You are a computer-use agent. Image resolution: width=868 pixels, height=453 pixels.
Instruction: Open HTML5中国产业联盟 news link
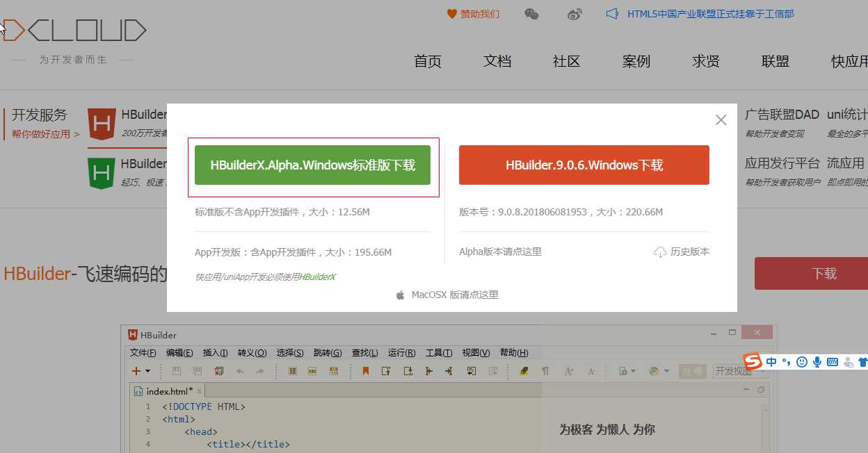[711, 14]
